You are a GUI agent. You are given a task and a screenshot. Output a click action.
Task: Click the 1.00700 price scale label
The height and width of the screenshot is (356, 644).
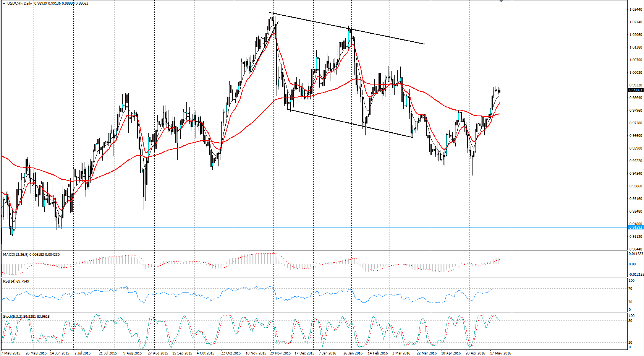636,60
